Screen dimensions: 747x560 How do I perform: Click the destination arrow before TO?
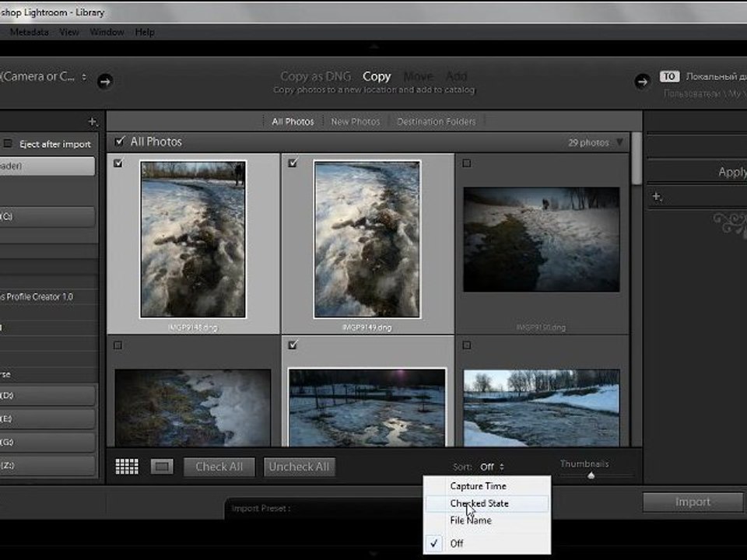(642, 82)
